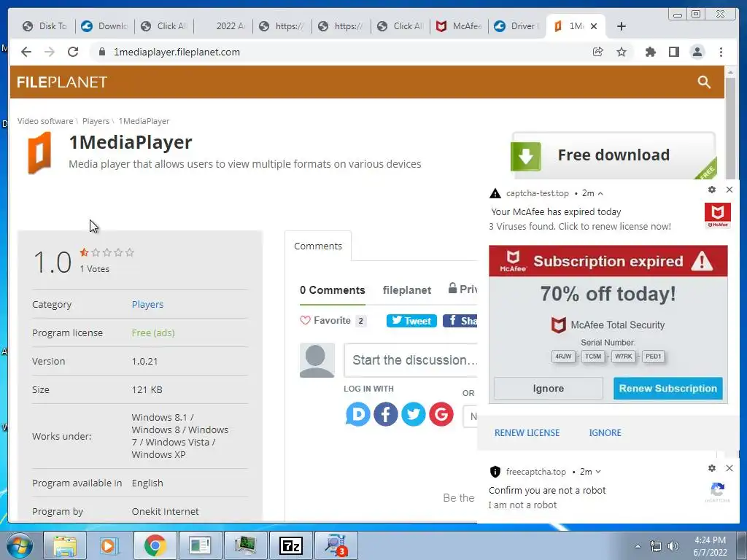
Task: Dismiss the captcha-test.top McAfee notification
Action: pyautogui.click(x=729, y=190)
